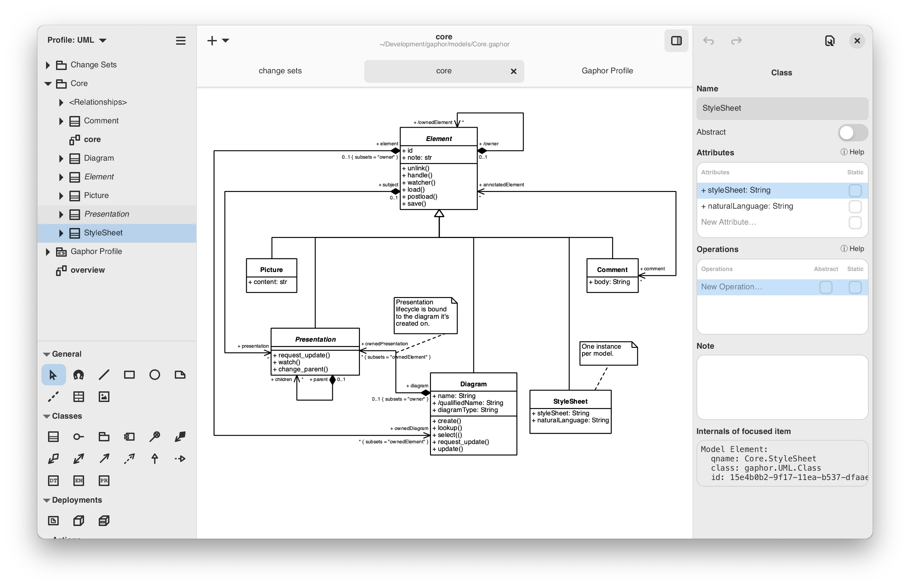The width and height of the screenshot is (910, 588).
Task: Select the Table grid tool under General
Action: (78, 396)
